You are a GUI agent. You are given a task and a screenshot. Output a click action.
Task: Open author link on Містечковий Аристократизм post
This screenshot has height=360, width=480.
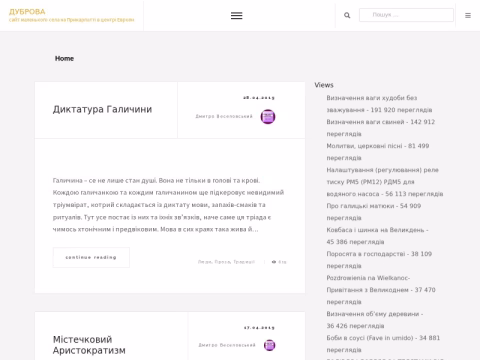[227, 345]
